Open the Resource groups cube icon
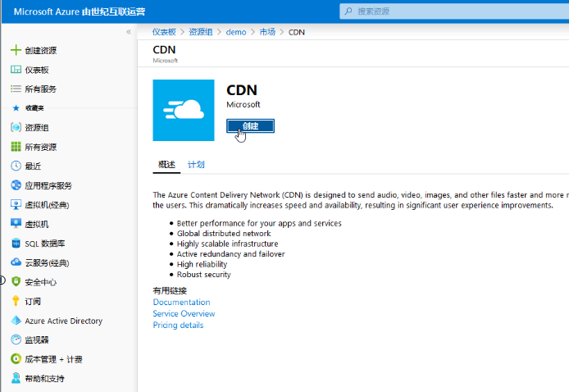The width and height of the screenshot is (569, 392). [x=16, y=127]
